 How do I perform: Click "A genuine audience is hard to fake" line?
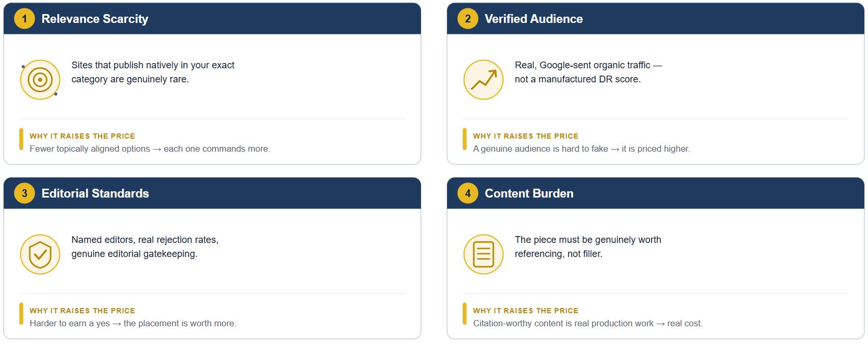click(582, 149)
